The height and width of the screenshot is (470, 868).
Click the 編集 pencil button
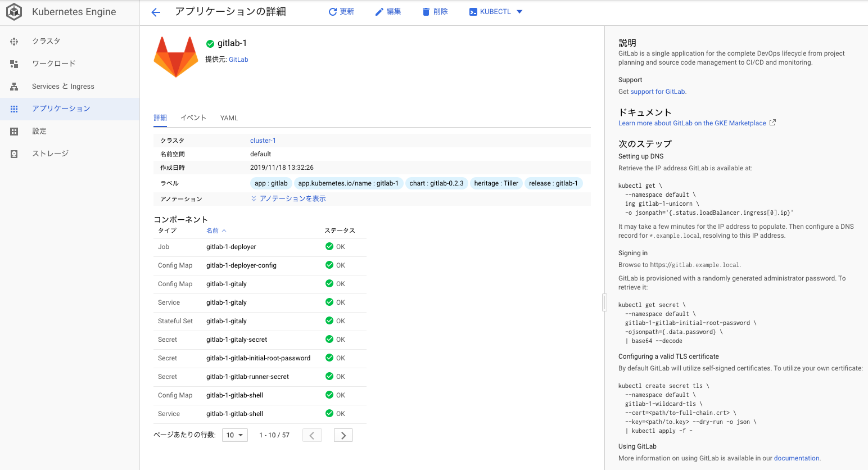pyautogui.click(x=388, y=12)
